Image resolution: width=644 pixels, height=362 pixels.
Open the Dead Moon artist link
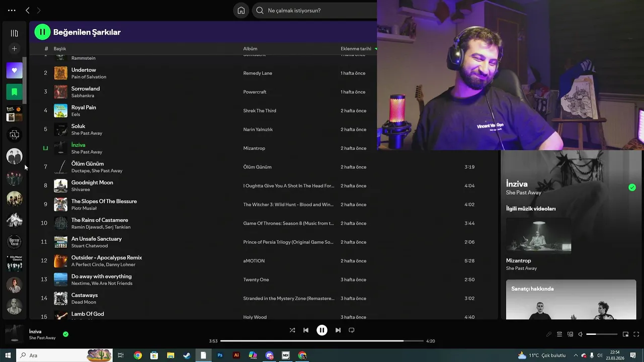[x=84, y=302]
